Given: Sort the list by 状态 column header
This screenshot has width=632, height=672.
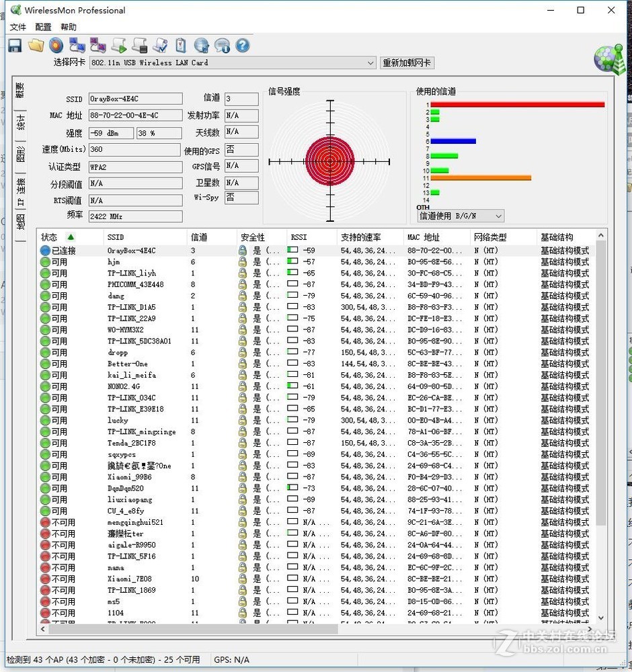Looking at the screenshot, I should click(50, 237).
